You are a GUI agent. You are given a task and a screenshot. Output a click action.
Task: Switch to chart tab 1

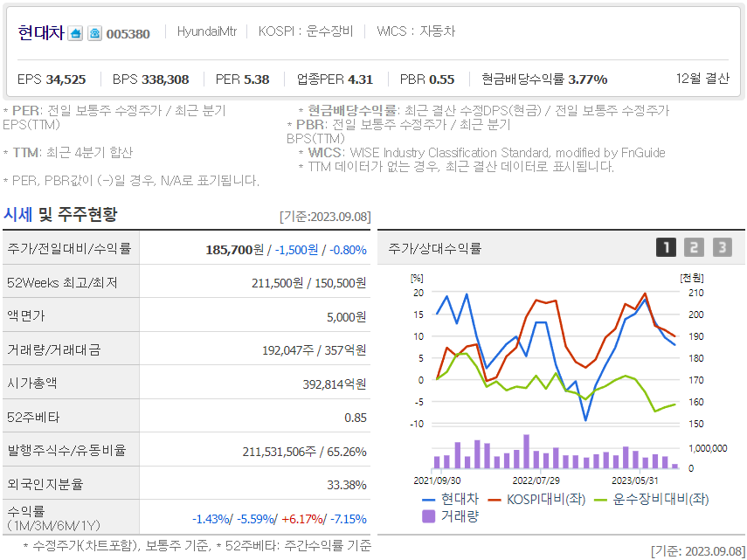tap(666, 247)
